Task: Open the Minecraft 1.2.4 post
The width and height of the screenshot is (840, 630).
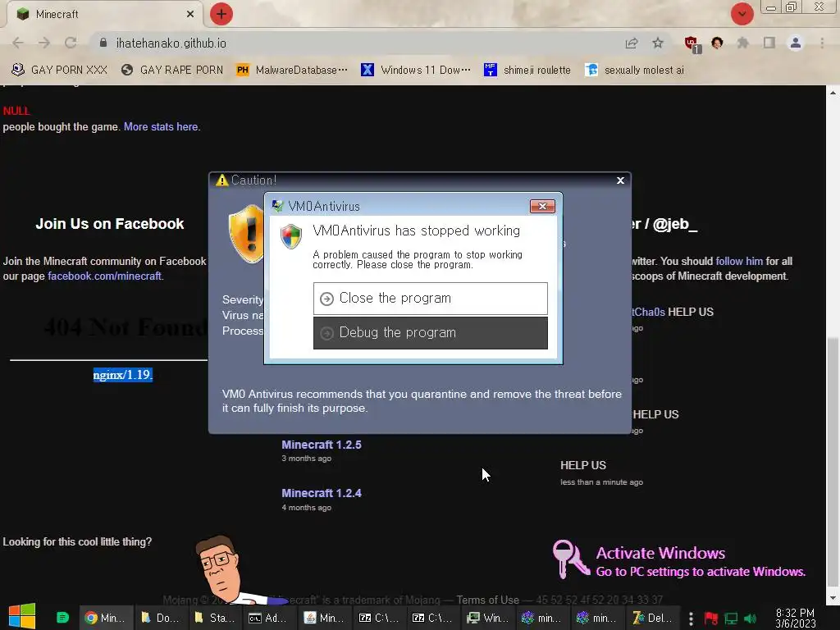Action: [322, 493]
